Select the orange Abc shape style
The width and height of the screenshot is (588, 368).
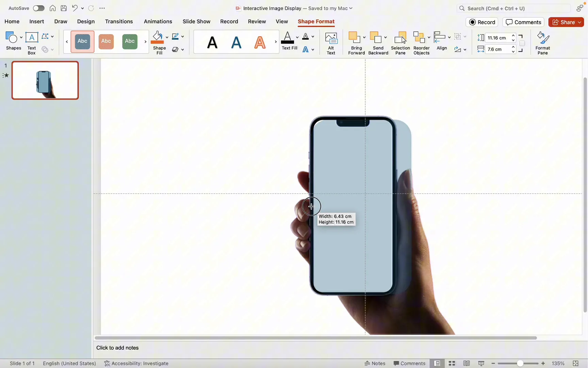coord(106,42)
